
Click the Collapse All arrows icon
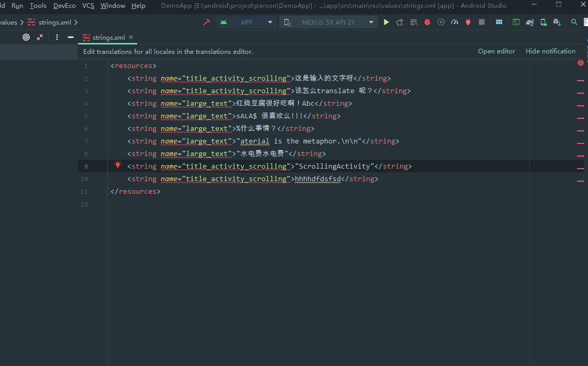point(40,37)
